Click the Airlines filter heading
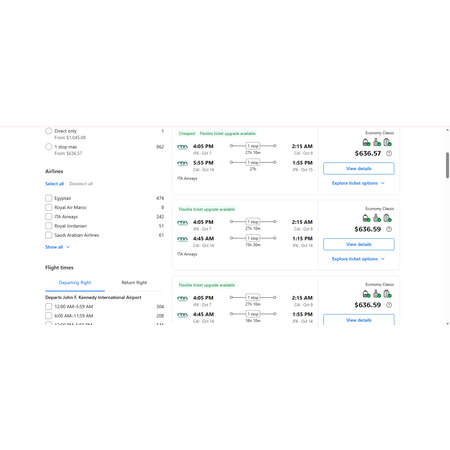 [x=54, y=171]
